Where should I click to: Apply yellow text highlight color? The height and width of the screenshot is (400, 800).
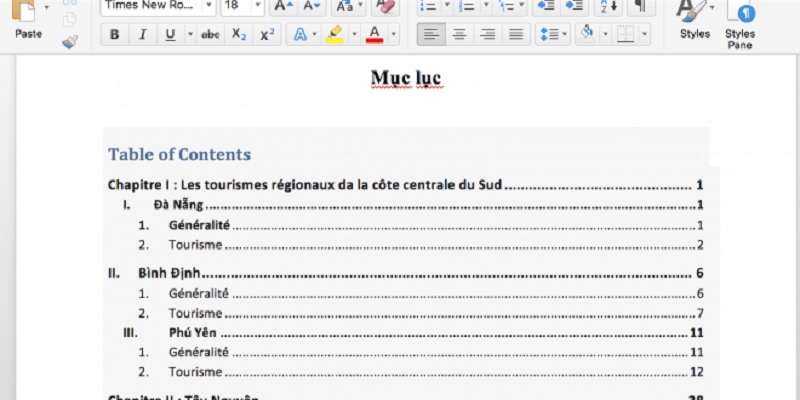coord(334,35)
